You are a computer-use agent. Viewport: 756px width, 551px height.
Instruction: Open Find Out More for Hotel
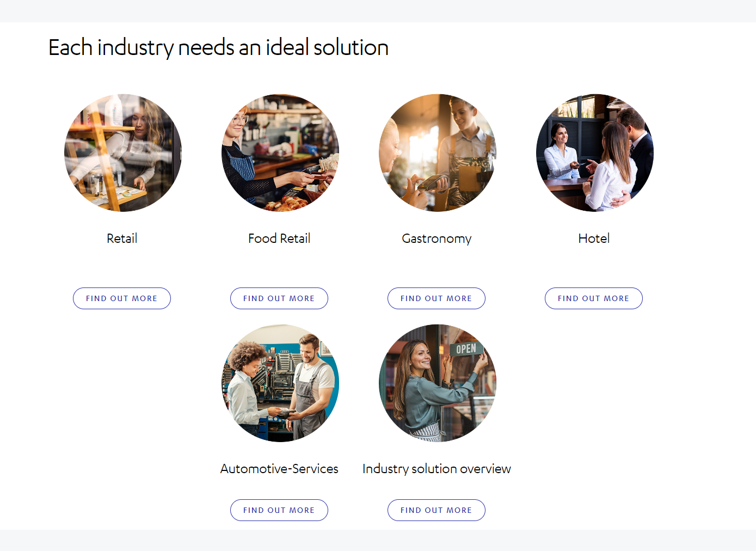[x=594, y=298]
